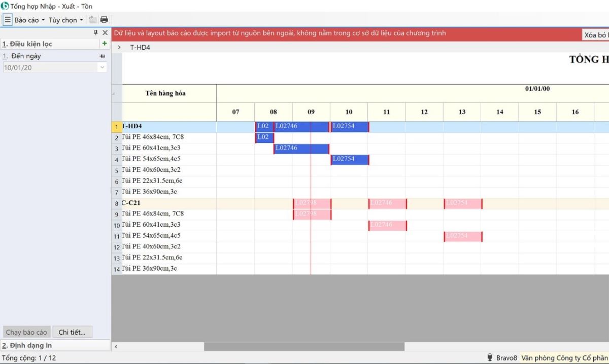Click the export icon beside the printer
The image size is (609, 364).
click(x=92, y=20)
